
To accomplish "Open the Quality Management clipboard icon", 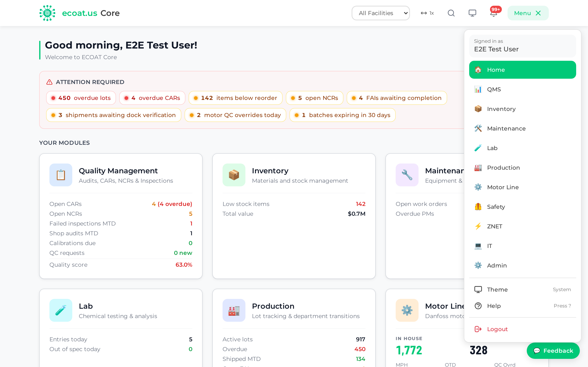I will (x=61, y=175).
